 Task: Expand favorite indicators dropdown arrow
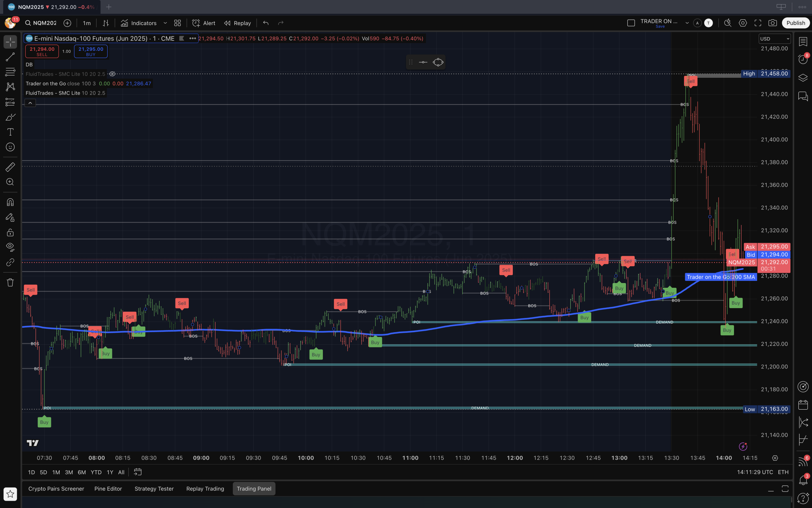(x=165, y=23)
